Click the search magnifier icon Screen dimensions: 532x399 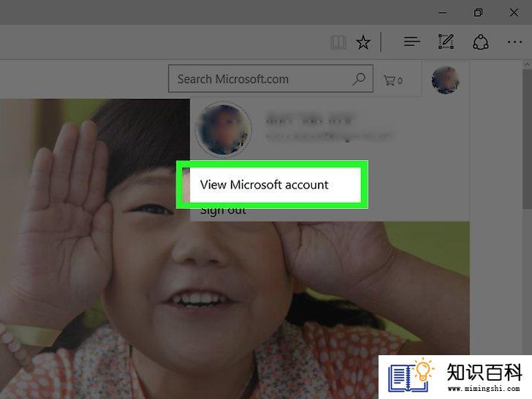[x=359, y=80]
